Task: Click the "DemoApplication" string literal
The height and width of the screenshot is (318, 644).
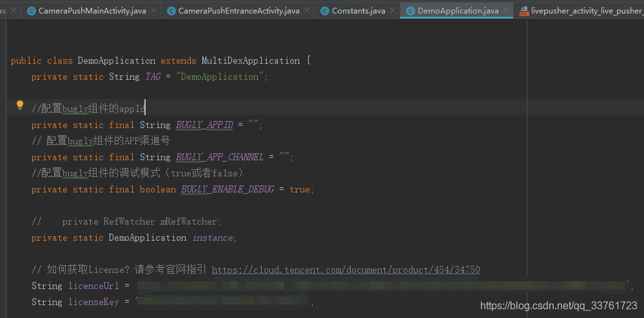Action: coord(220,77)
